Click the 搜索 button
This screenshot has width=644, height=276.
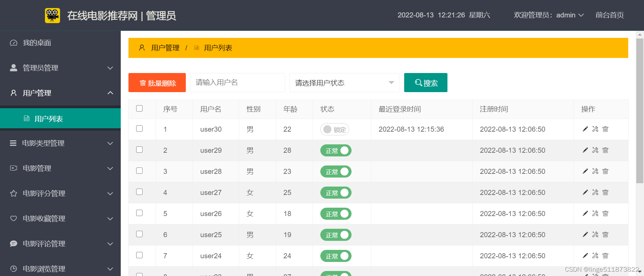point(426,83)
